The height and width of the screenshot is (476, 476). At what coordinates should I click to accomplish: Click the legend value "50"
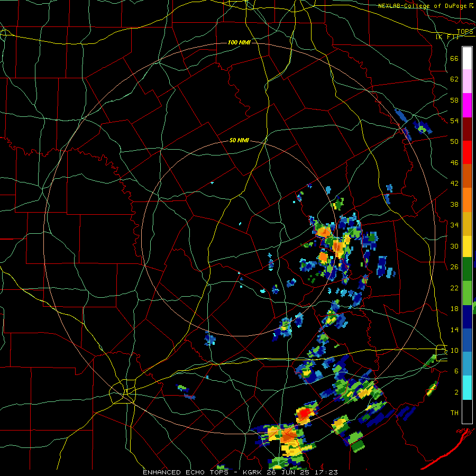click(x=454, y=142)
